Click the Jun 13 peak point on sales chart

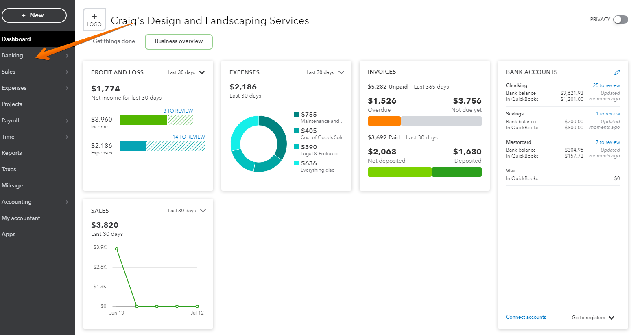[117, 249]
